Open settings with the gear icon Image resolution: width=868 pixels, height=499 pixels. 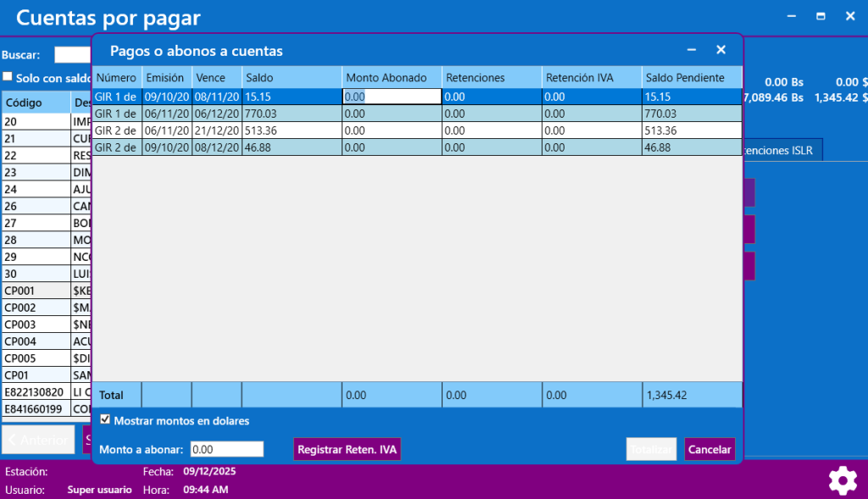click(x=842, y=480)
